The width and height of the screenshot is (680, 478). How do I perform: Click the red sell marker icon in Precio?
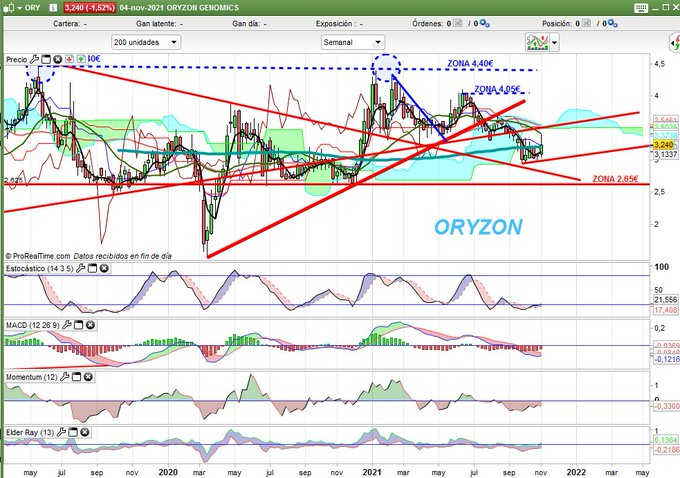(69, 59)
